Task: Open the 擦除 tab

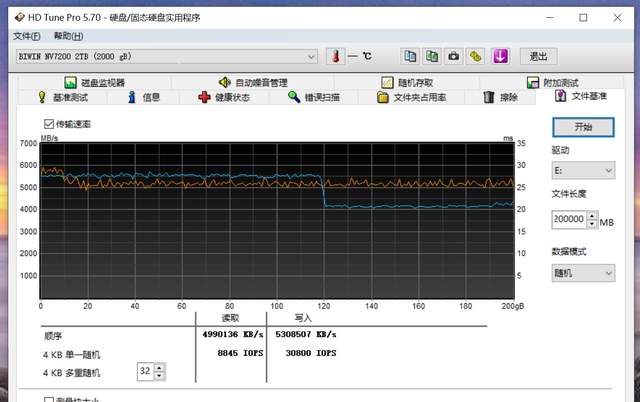Action: [x=500, y=98]
